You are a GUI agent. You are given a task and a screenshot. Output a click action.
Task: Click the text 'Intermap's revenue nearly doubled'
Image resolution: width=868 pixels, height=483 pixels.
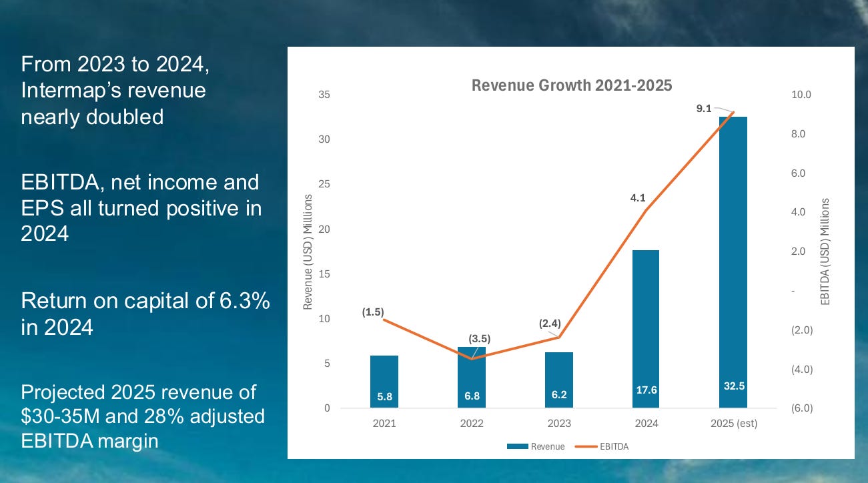[113, 103]
